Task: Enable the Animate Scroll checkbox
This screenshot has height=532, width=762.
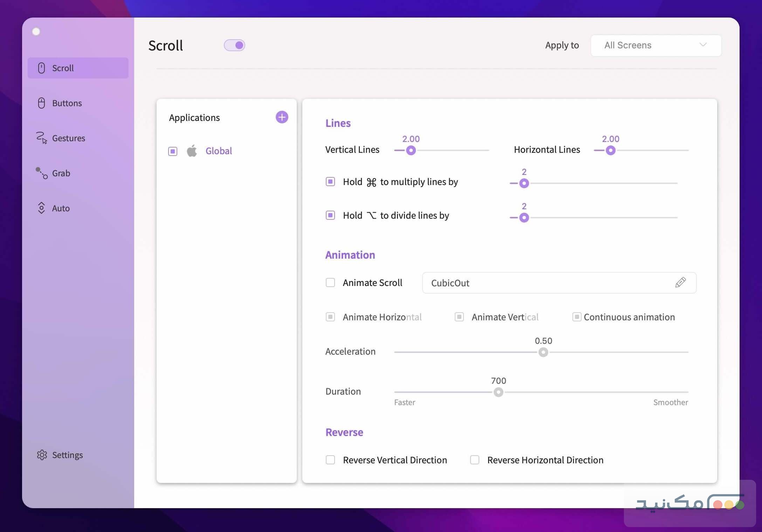Action: click(330, 282)
